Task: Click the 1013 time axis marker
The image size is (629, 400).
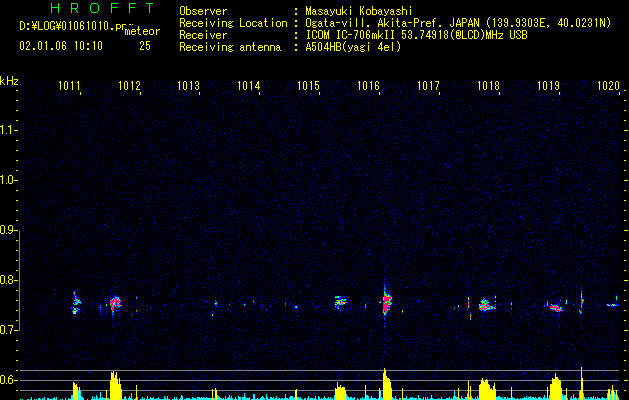Action: pyautogui.click(x=189, y=86)
